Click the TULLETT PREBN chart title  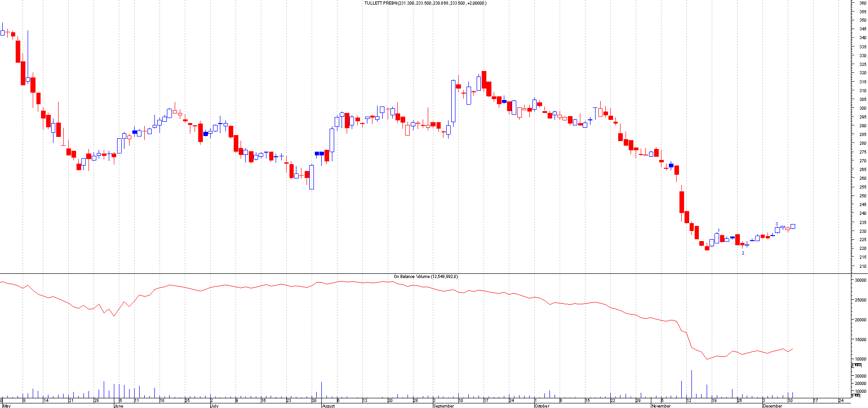(x=425, y=3)
